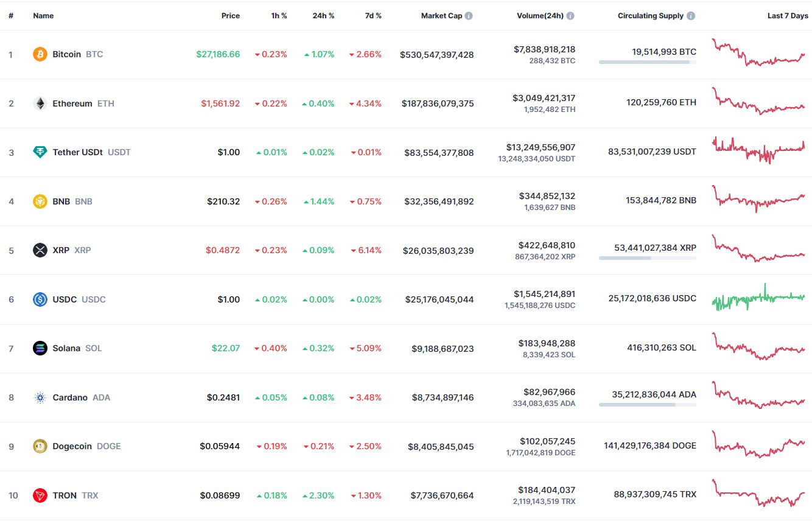Click the Market Cap info icon
Viewport: 812px width, 521px height.
tap(469, 16)
